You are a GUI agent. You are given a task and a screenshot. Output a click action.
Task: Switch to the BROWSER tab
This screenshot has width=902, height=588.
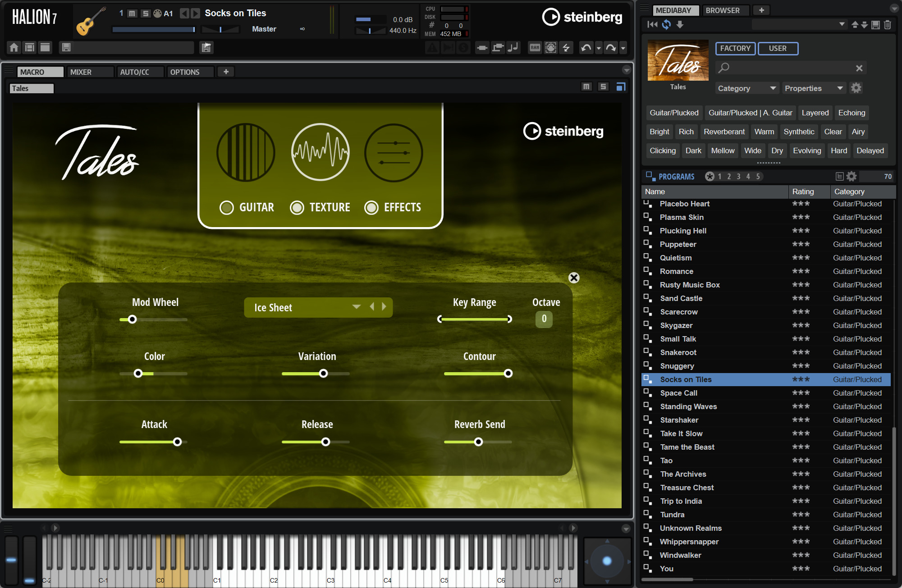(x=726, y=10)
